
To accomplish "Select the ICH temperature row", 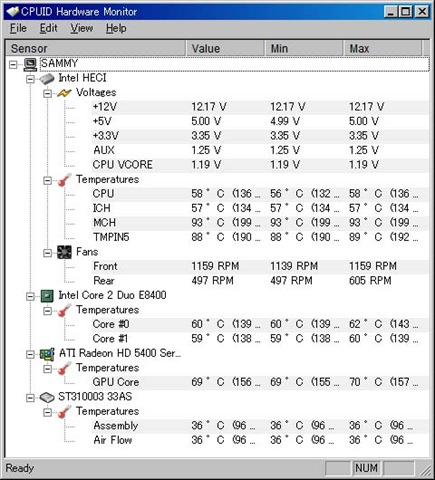I will 260,208.
